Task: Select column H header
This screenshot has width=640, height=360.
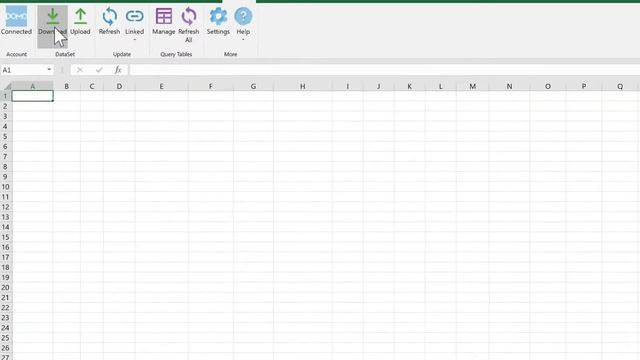Action: point(302,86)
